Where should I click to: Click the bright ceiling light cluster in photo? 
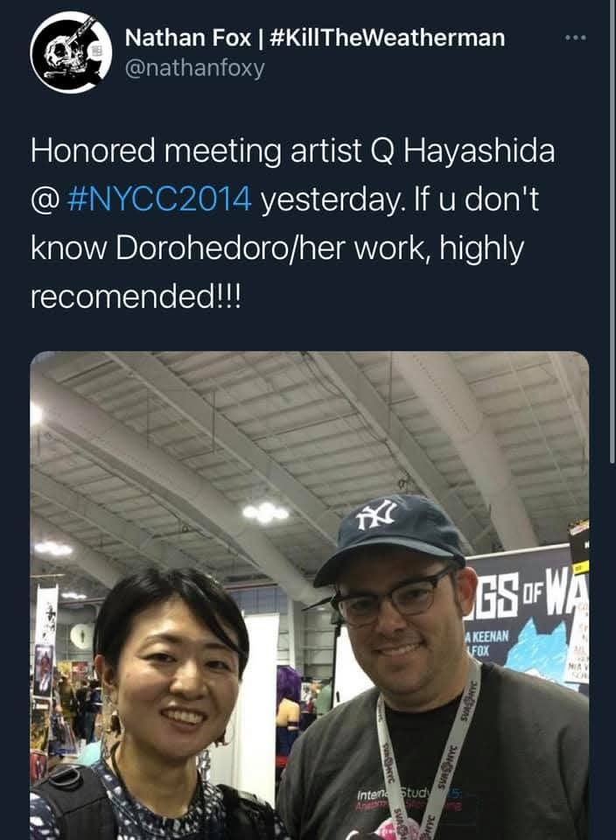(265, 513)
